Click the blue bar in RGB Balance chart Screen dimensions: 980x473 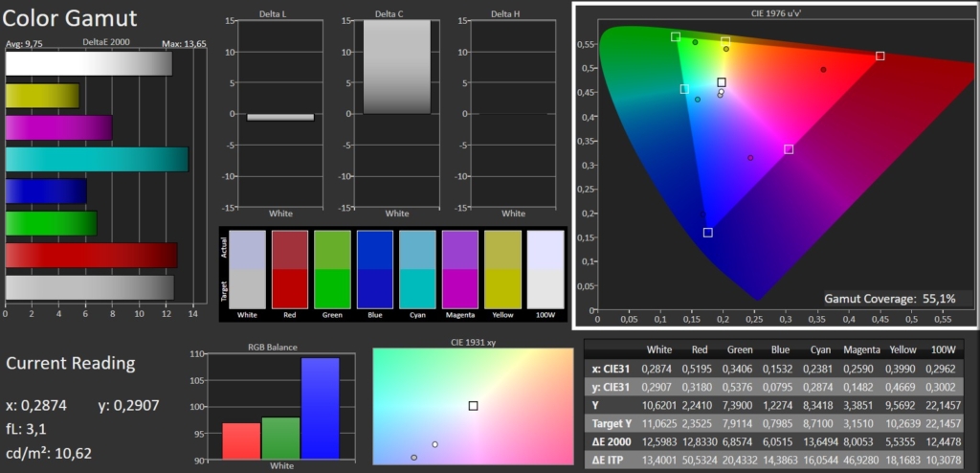320,408
